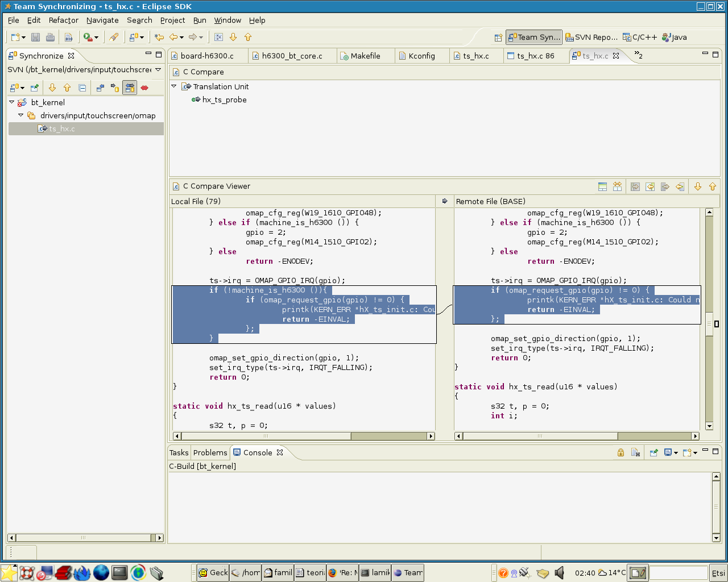Image resolution: width=728 pixels, height=582 pixels.
Task: Click Next Difference arrow in Compare Viewer
Action: pos(698,186)
